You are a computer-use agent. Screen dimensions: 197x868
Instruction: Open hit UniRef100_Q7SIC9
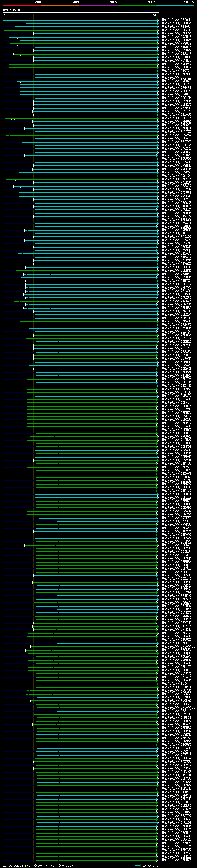(176, 111)
